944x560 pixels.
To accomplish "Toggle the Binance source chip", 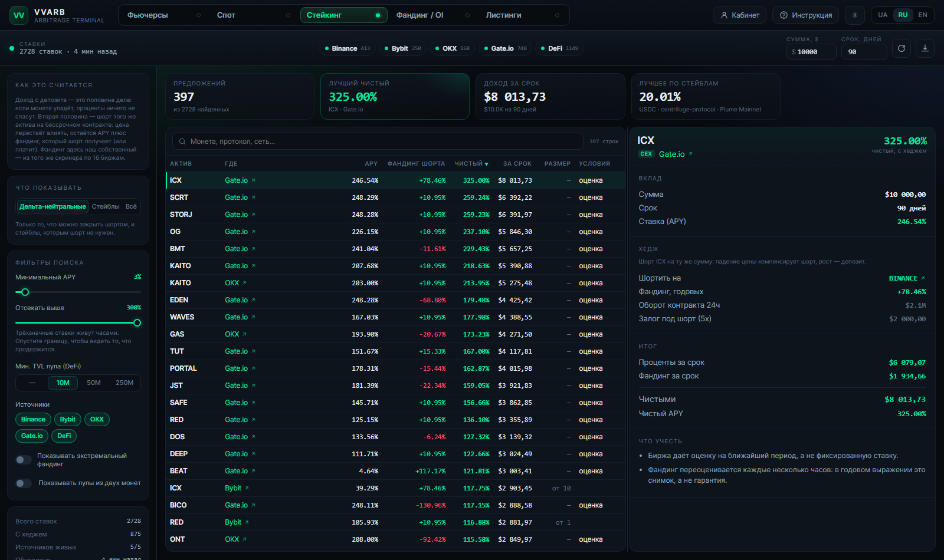I will click(x=33, y=420).
